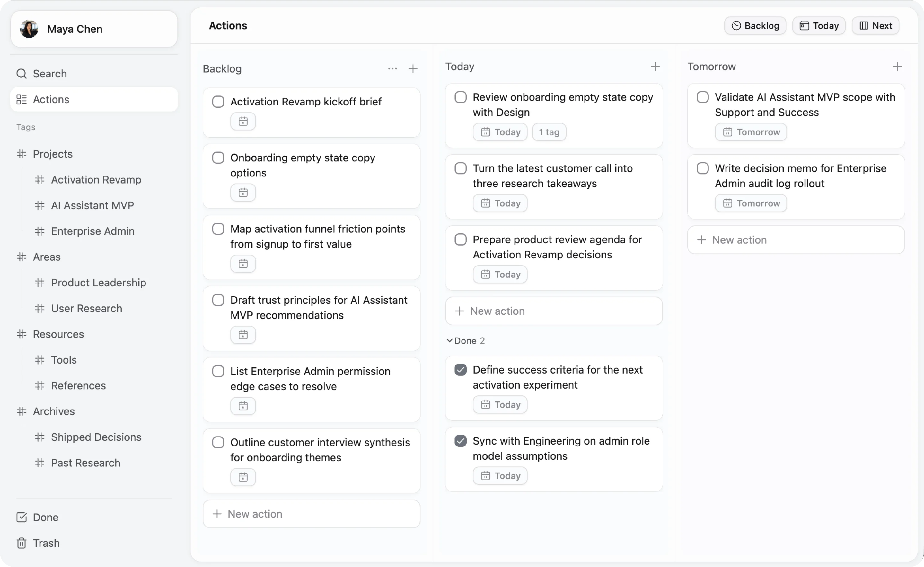This screenshot has height=567, width=924.
Task: Click Today date chip on Sync with Engineering
Action: click(500, 476)
